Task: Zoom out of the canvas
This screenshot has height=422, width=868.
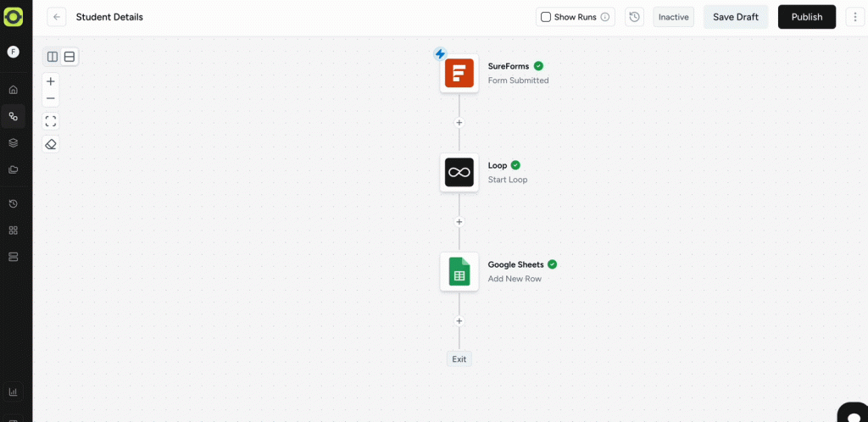Action: 51,98
